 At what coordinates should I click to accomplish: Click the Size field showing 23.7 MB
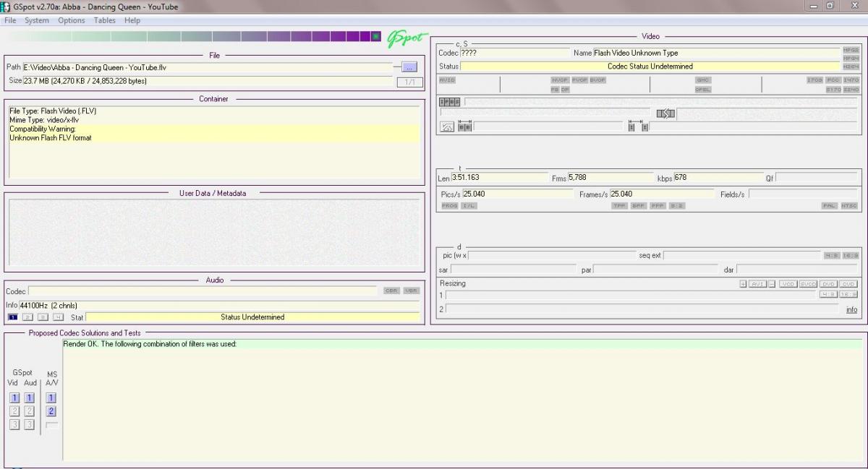208,81
